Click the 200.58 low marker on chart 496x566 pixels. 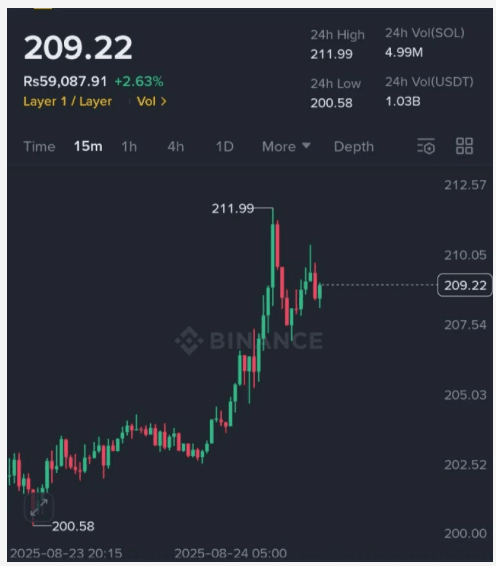pos(73,526)
